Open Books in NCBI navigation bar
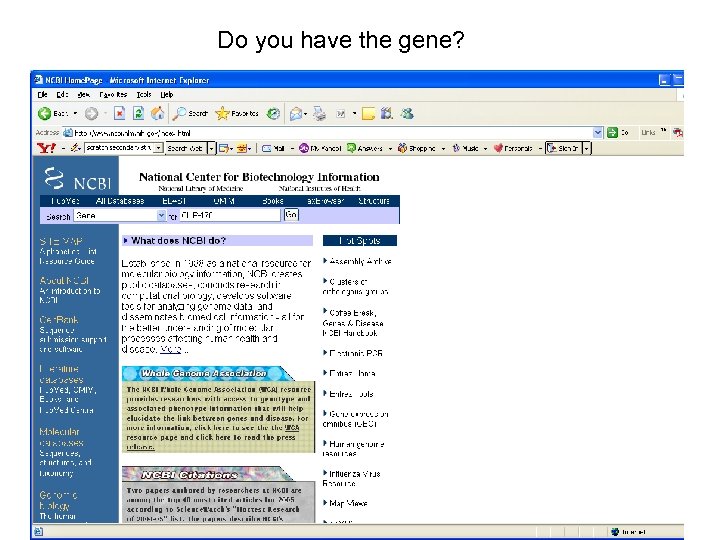Screen dimensions: 720x540 point(273,201)
